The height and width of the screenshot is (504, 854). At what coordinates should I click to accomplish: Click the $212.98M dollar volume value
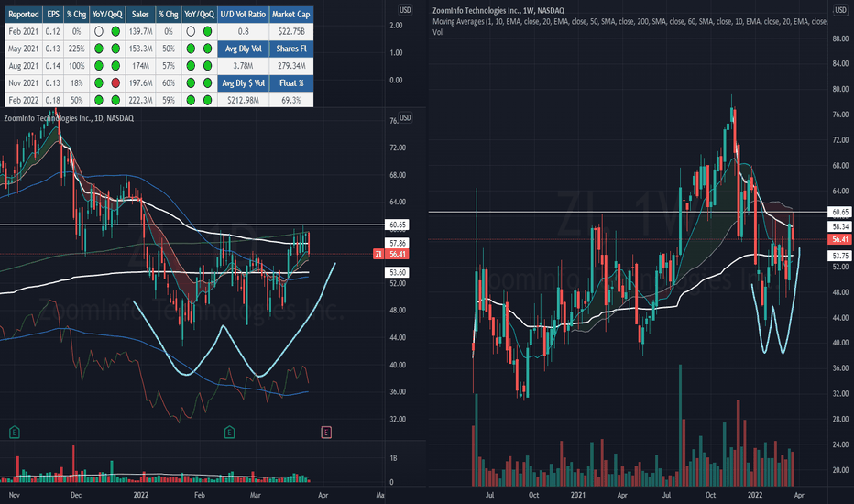tap(243, 100)
